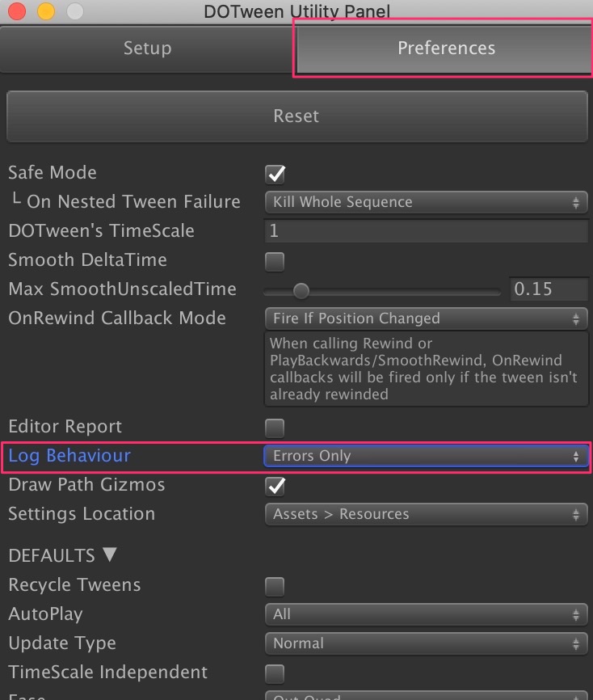Click the Max SmoothUnscaledTime label
This screenshot has width=593, height=700.
pyautogui.click(x=122, y=289)
